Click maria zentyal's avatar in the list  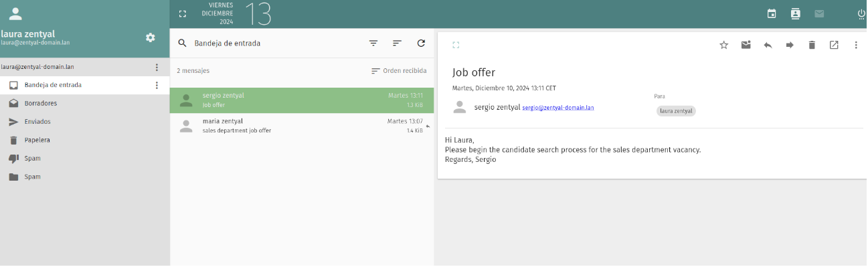coord(186,126)
